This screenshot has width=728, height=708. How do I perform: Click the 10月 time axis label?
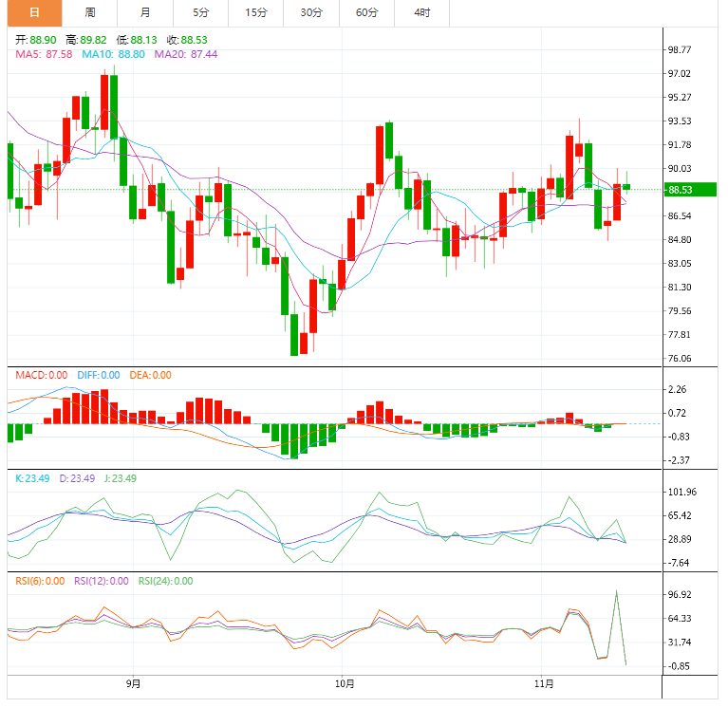(345, 684)
